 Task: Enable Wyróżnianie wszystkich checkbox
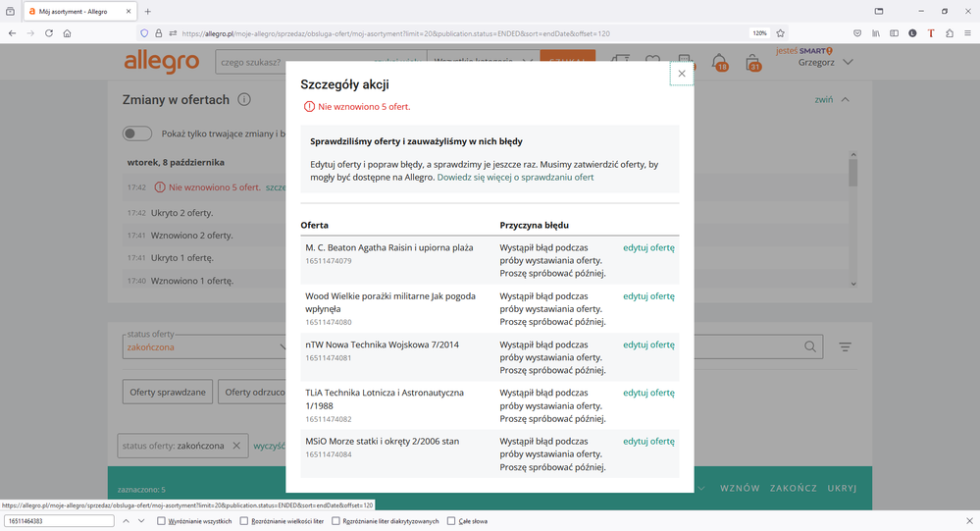coord(161,521)
